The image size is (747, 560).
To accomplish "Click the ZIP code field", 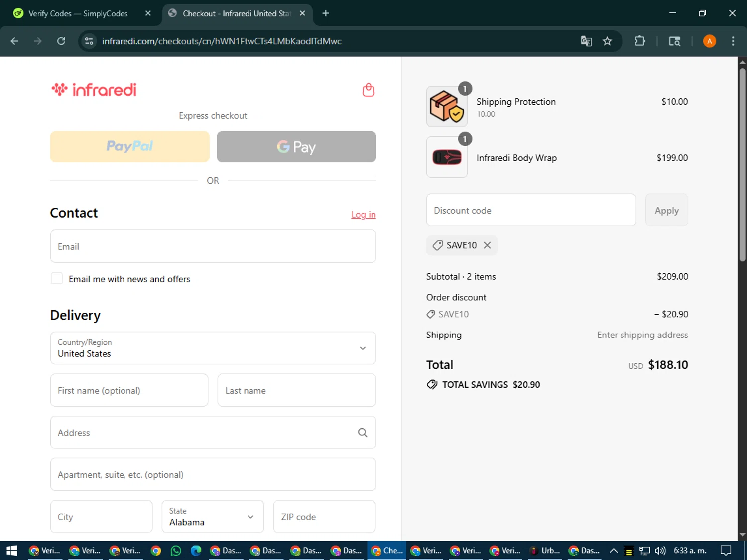I will click(324, 517).
